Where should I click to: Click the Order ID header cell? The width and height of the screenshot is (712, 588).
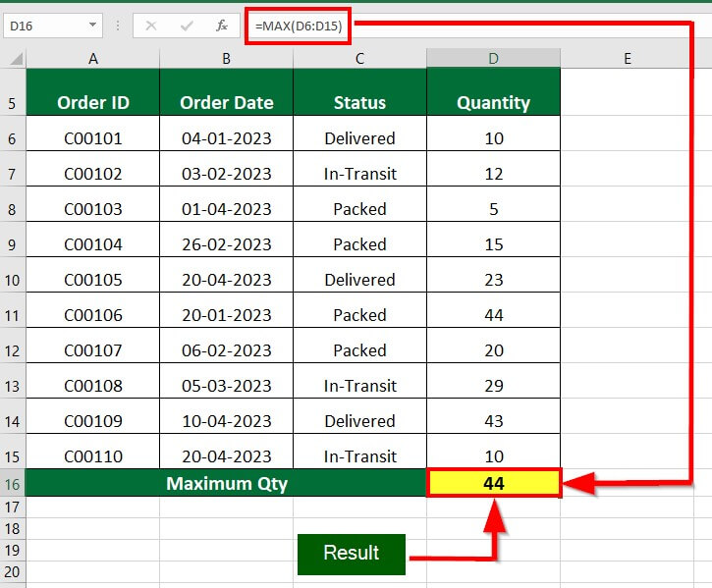click(x=93, y=92)
